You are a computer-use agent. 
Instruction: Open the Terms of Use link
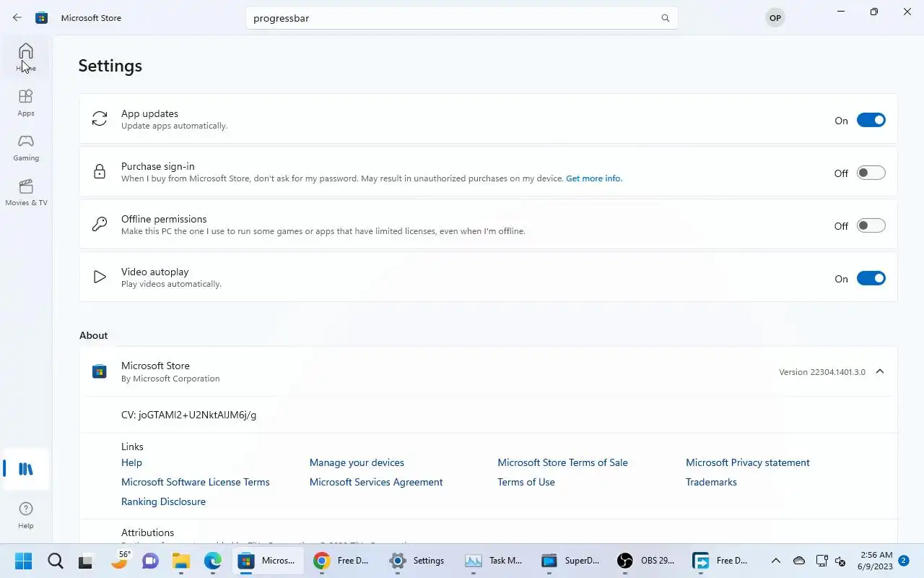point(526,482)
